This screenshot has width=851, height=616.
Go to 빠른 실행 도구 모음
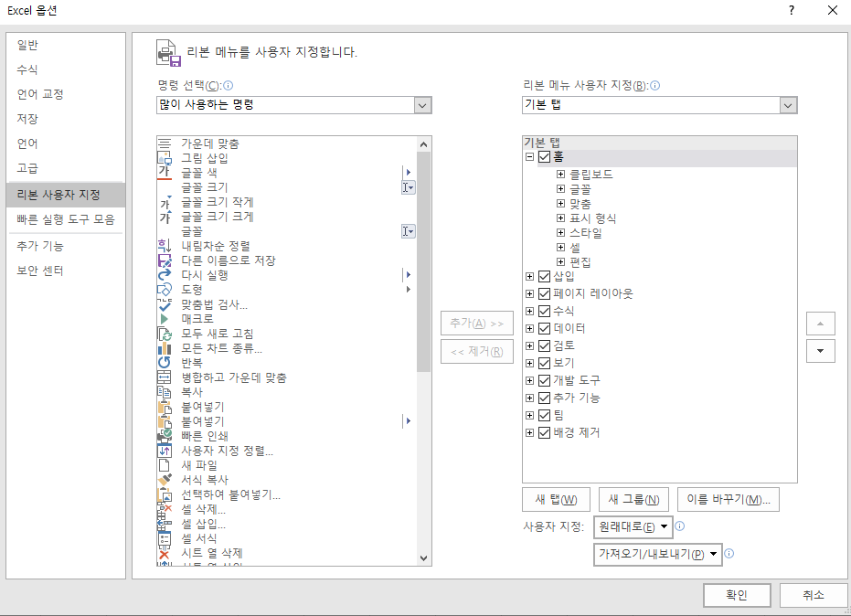66,219
